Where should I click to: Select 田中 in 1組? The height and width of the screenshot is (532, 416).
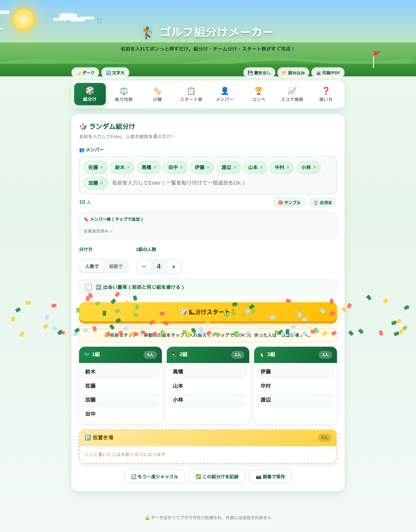tap(120, 414)
